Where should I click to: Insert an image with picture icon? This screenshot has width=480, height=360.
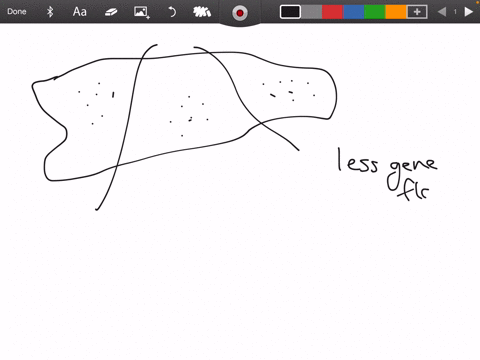tap(142, 12)
